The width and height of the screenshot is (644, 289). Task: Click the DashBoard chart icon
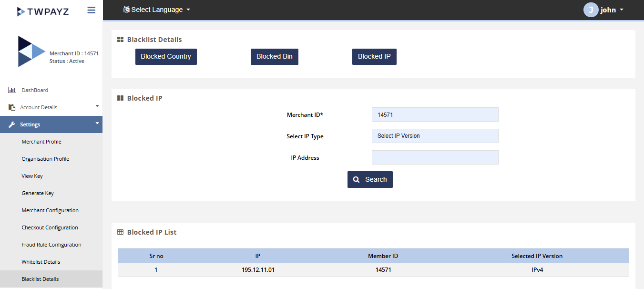pyautogui.click(x=12, y=90)
